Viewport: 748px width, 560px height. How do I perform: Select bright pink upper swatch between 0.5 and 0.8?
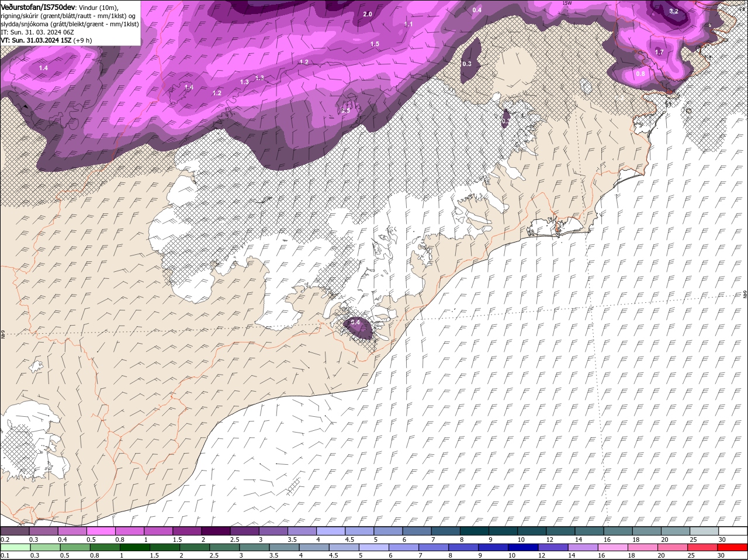(101, 531)
